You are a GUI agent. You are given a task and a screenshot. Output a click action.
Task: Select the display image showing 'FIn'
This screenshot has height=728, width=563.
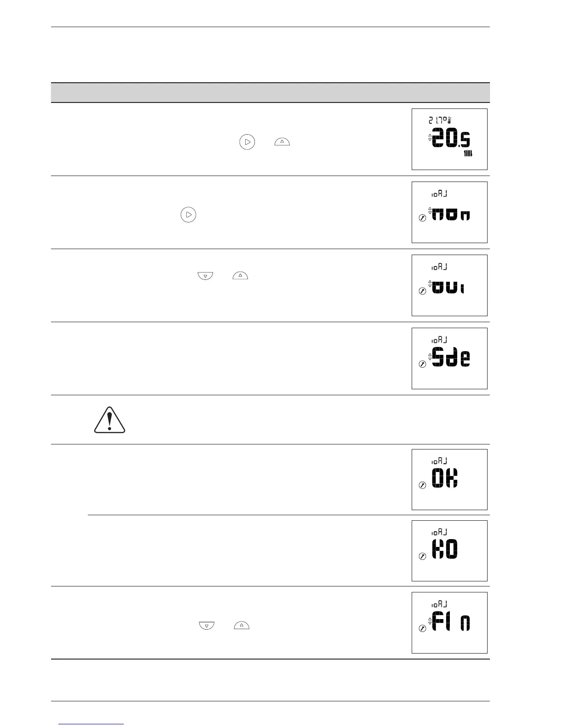pos(449,622)
